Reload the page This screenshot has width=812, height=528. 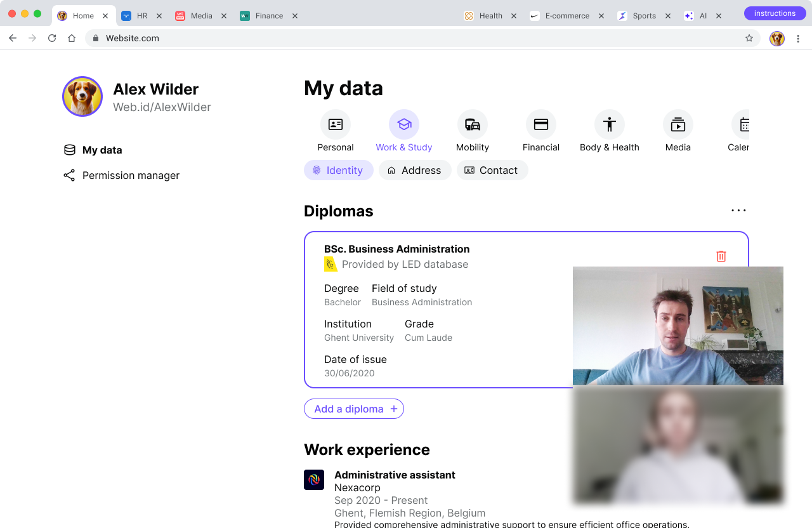pyautogui.click(x=52, y=38)
